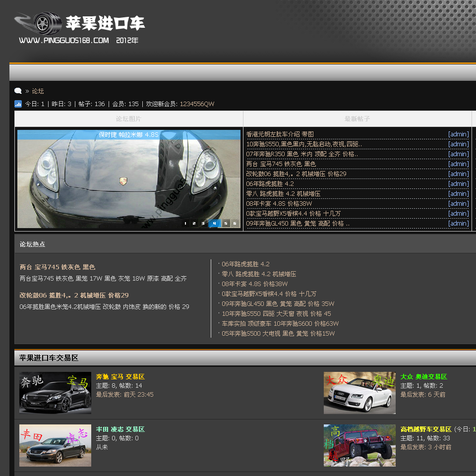476x476 pixels.
Task: Select highlighted slideshow page 4 button
Action: point(214,223)
